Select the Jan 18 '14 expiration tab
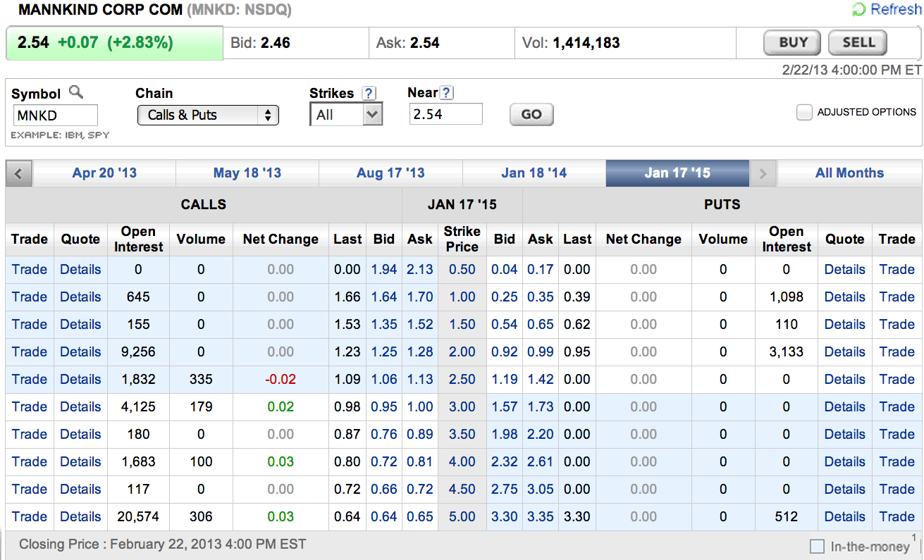The height and width of the screenshot is (560, 924). pos(534,173)
